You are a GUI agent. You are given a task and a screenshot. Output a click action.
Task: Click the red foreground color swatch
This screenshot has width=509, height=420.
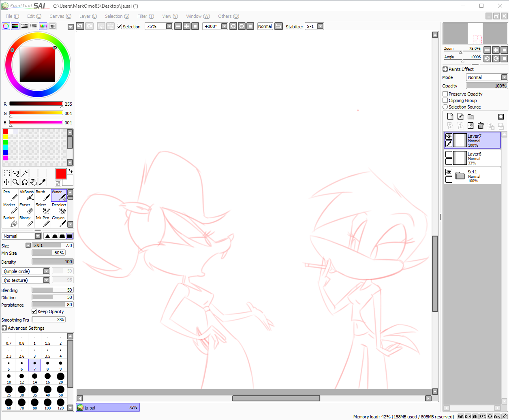tap(61, 174)
